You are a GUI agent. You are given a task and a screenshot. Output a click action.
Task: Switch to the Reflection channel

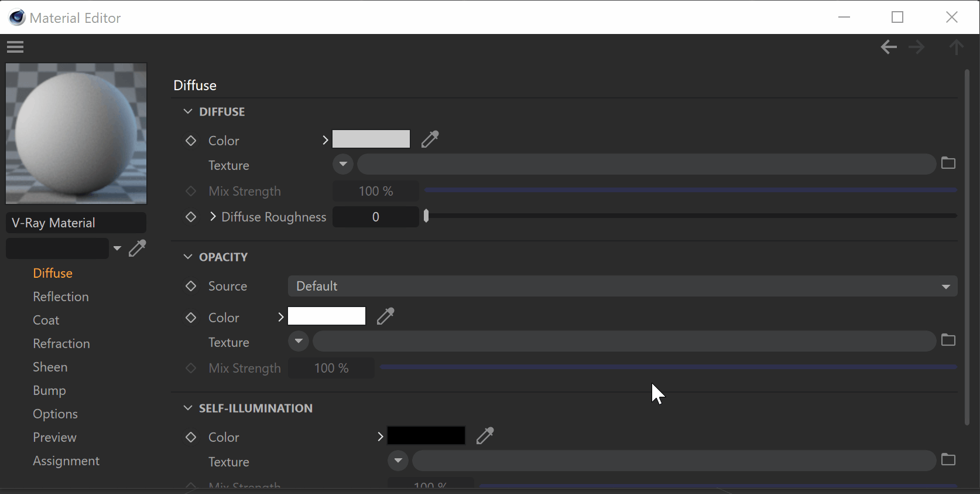coord(61,297)
